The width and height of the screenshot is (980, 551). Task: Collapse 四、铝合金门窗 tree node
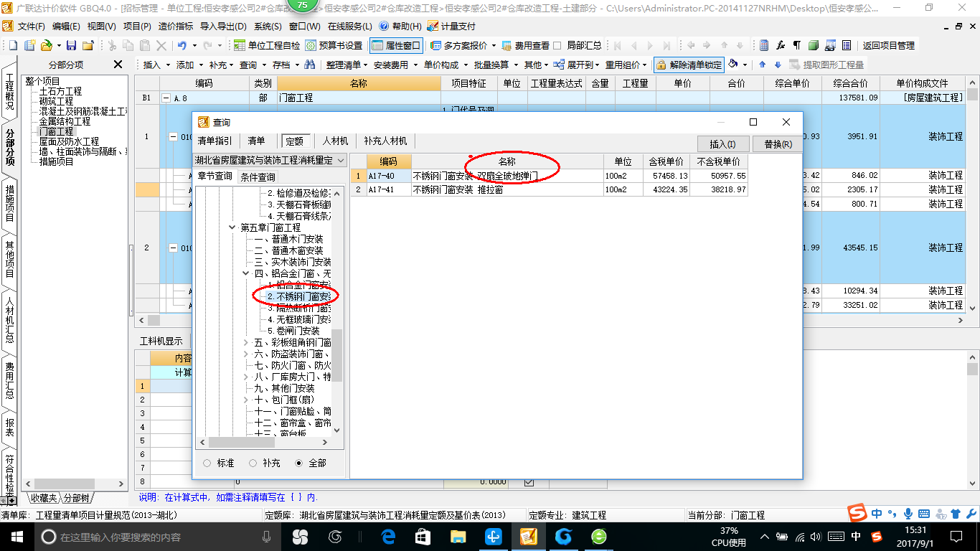246,273
